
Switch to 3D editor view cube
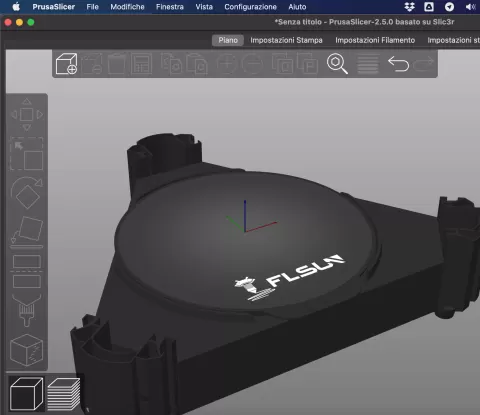tap(26, 394)
